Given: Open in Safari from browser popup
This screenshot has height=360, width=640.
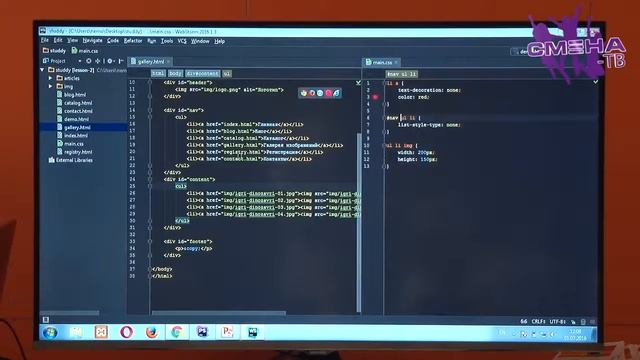Looking at the screenshot, I should pos(320,93).
